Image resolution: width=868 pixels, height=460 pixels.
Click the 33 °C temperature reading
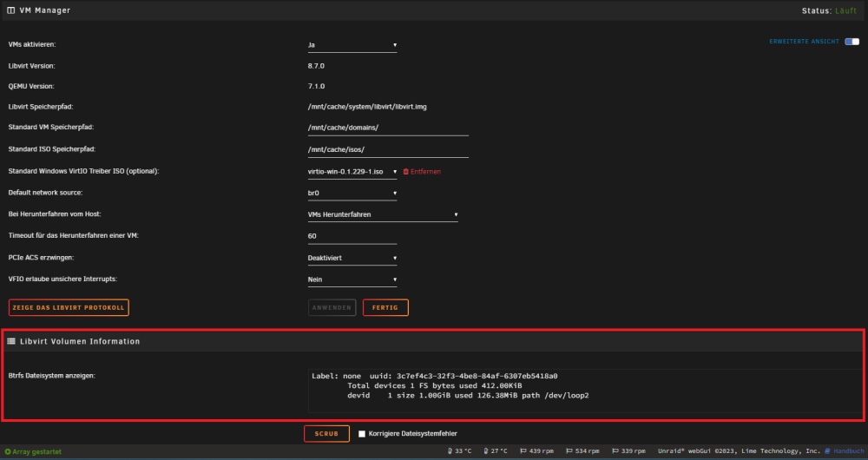(463, 451)
